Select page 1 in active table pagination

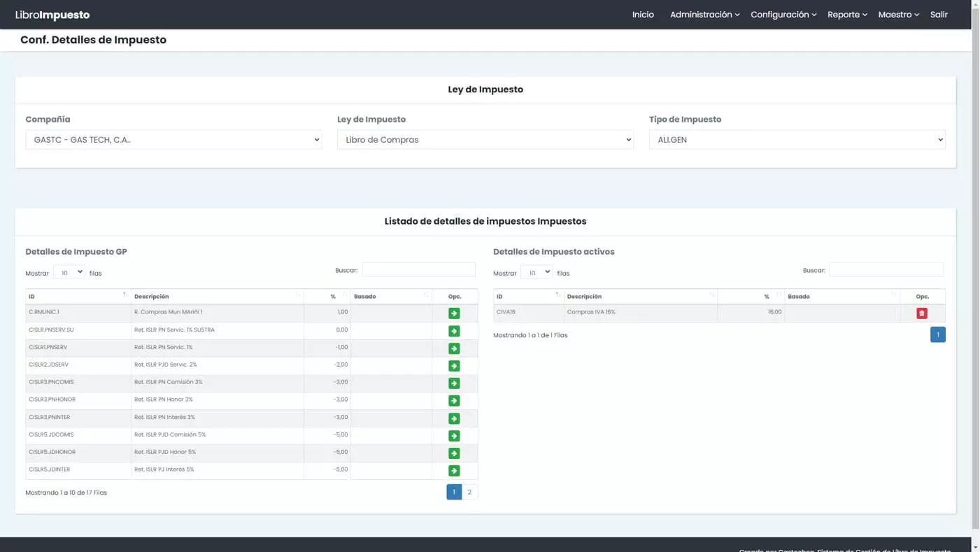pos(938,335)
